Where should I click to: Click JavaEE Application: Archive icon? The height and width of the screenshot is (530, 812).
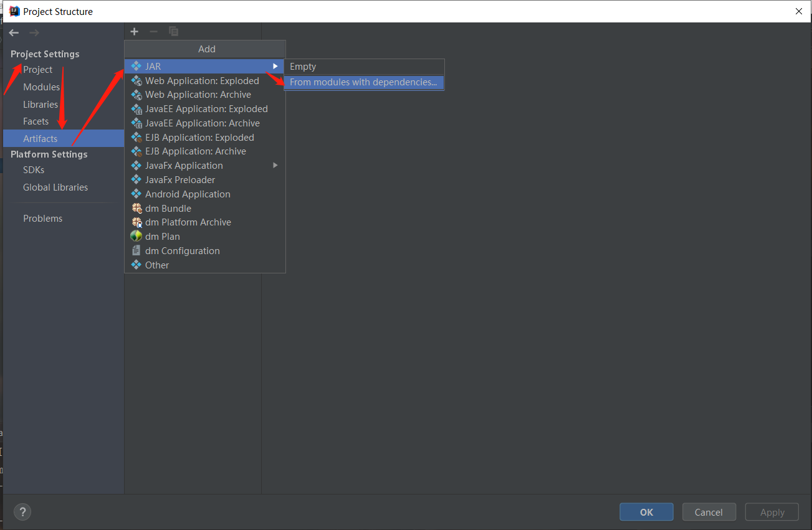pos(136,123)
